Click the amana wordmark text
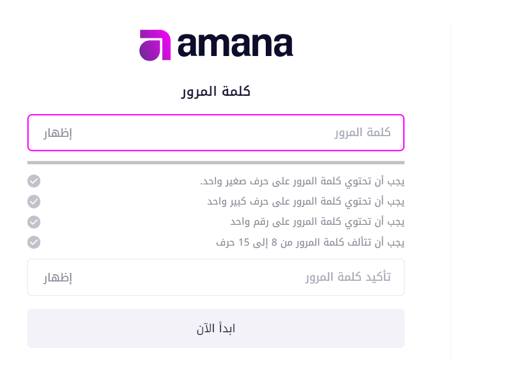The image size is (512, 370). coord(235,45)
